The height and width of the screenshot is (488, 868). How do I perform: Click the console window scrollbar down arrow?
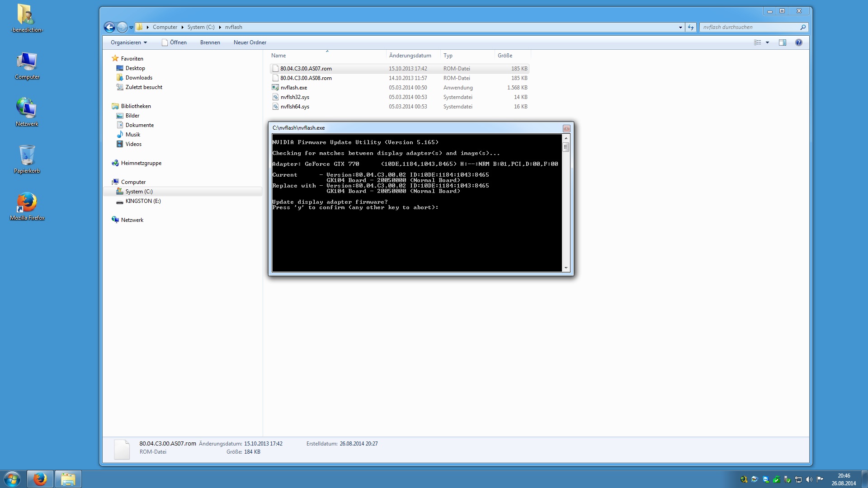(x=566, y=268)
